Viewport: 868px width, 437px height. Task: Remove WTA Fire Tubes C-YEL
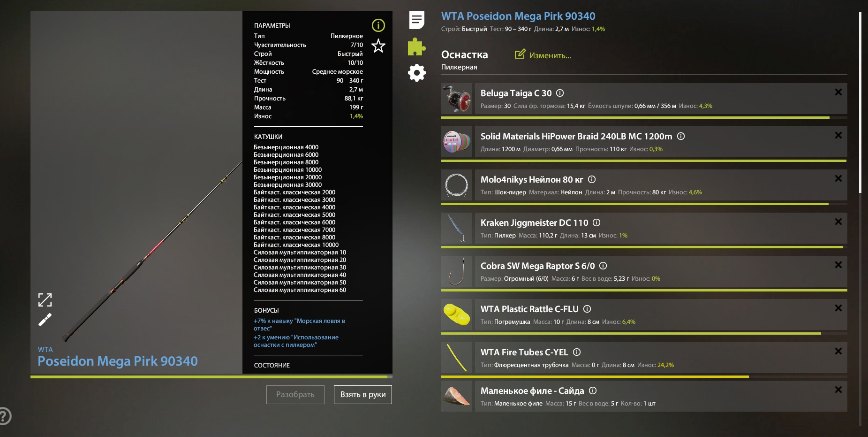[x=838, y=351]
